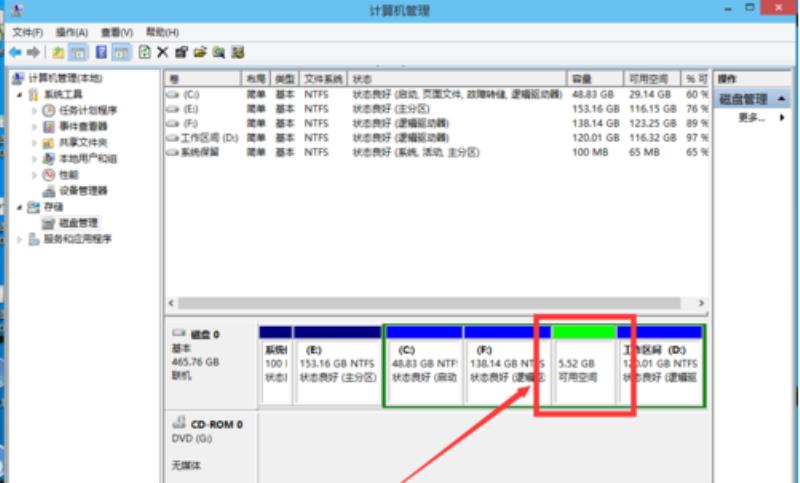Select 事件查看器 in the left tree
800x483 pixels.
coord(82,127)
